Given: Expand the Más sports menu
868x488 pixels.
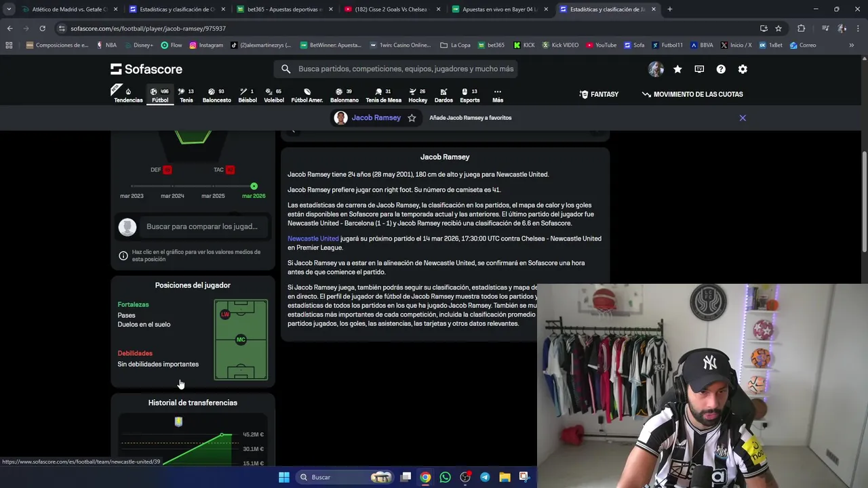Looking at the screenshot, I should pos(498,95).
